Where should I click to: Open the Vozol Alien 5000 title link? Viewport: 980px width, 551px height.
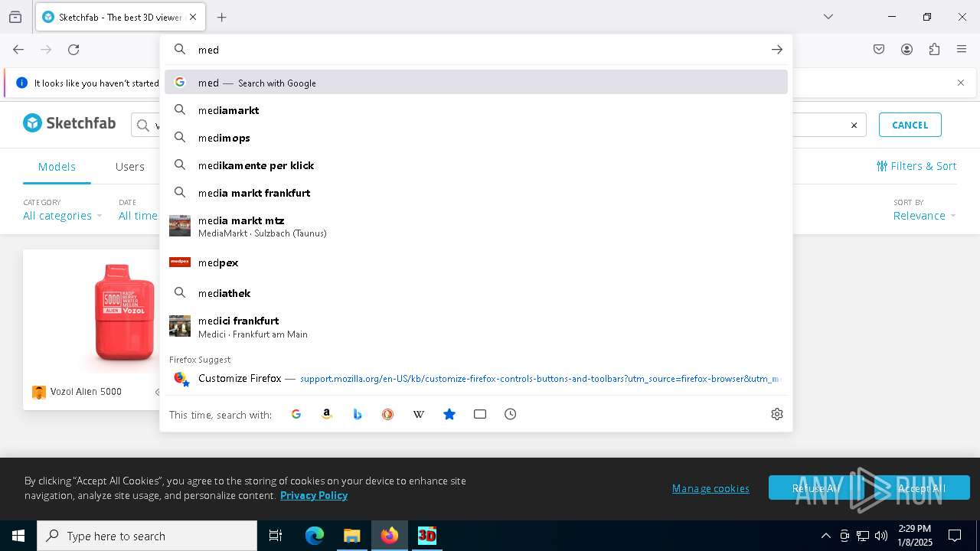86,392
